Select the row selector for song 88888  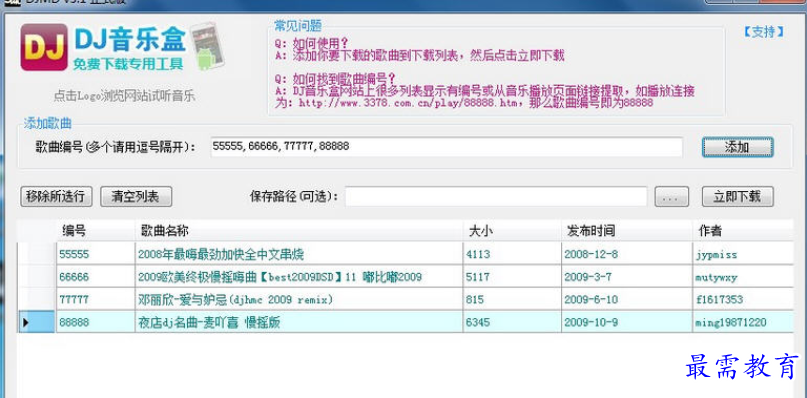pos(37,322)
